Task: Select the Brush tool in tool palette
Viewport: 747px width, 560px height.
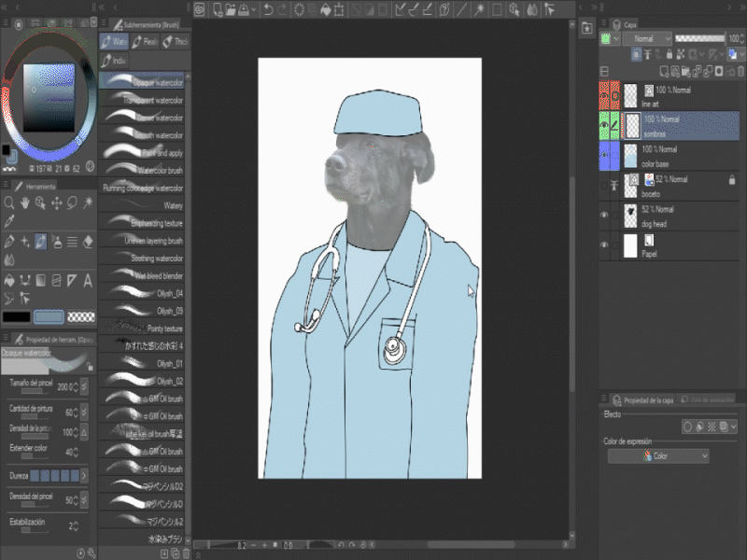Action: pyautogui.click(x=40, y=242)
